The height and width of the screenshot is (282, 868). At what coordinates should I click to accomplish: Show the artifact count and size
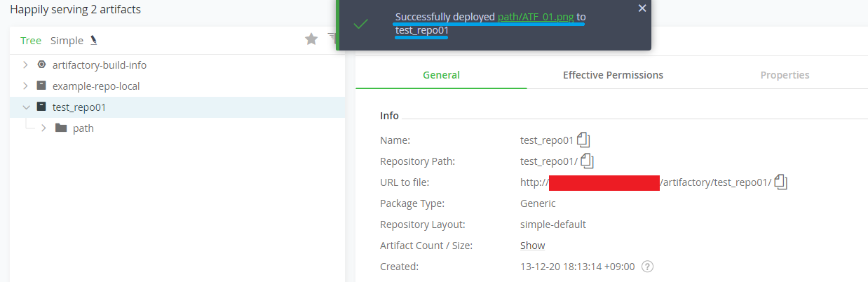[x=532, y=246]
